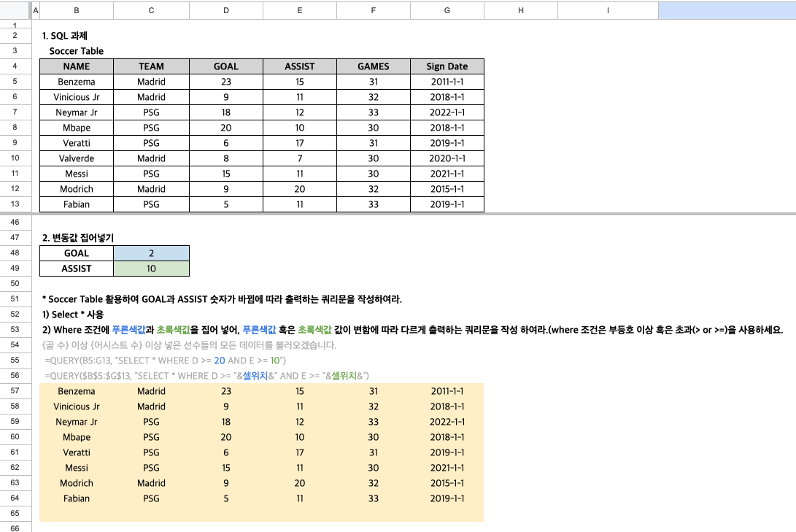Select the Neymar Jr result cell in row 59
The width and height of the screenshot is (796, 532).
pos(77,421)
